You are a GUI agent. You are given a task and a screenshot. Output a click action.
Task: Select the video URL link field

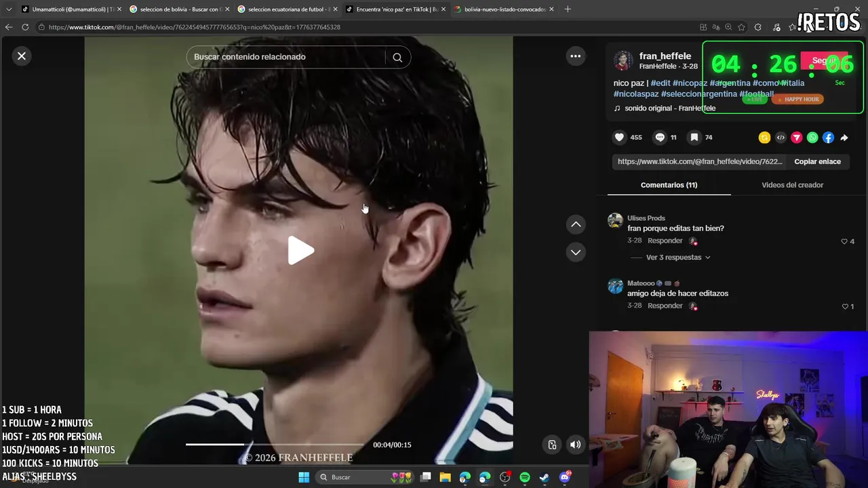pos(700,161)
